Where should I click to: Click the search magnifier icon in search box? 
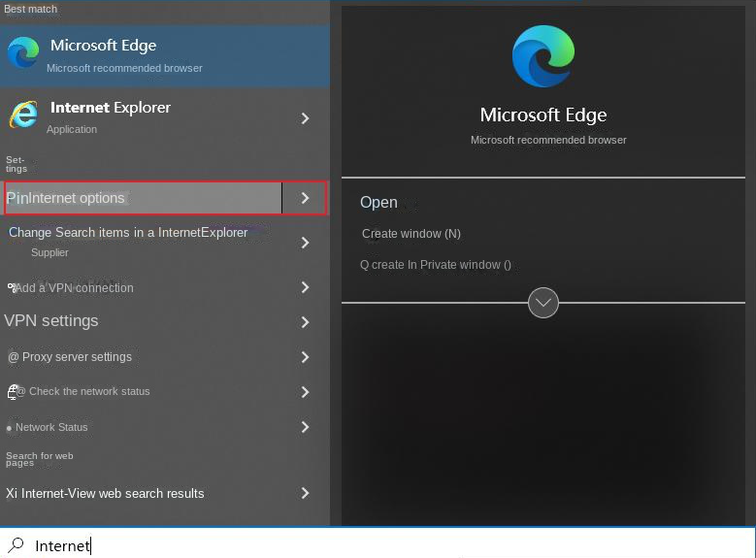point(16,545)
